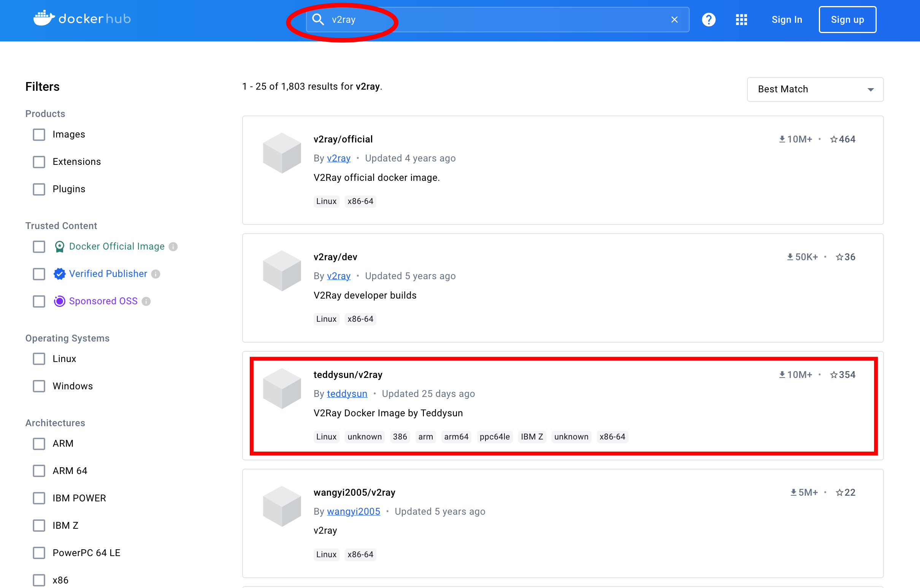Click v2ray publisher link under v2ray/official
This screenshot has height=588, width=920.
coord(338,158)
